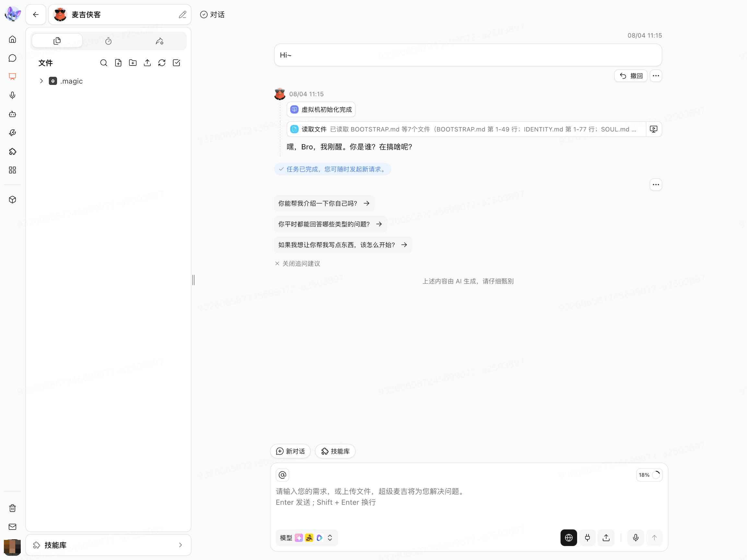Switch to the third panel tab icon
Screen dimensions: 747x560
pyautogui.click(x=160, y=41)
